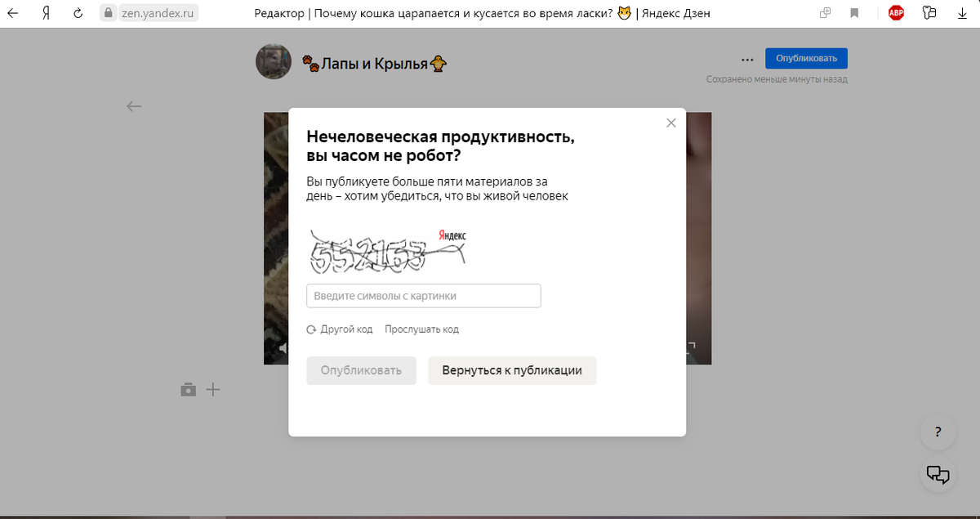Click the blue Опубликовать button at top
980x519 pixels.
tap(806, 58)
